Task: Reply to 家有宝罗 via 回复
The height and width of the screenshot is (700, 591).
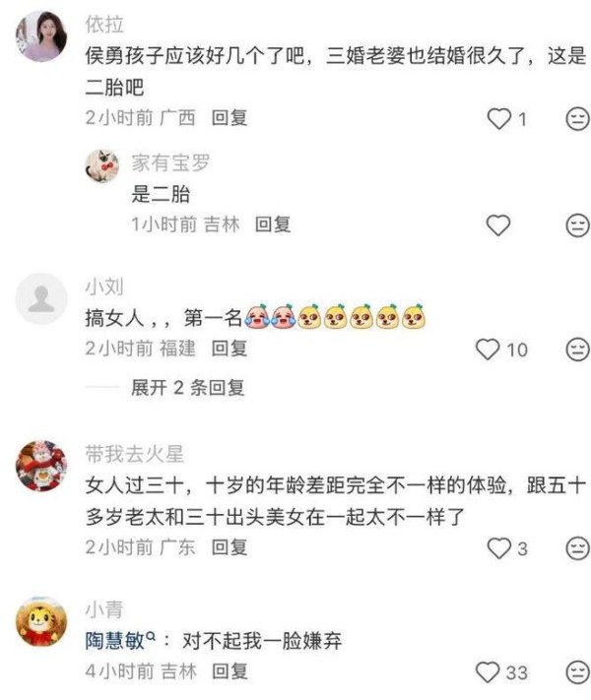Action: (273, 224)
